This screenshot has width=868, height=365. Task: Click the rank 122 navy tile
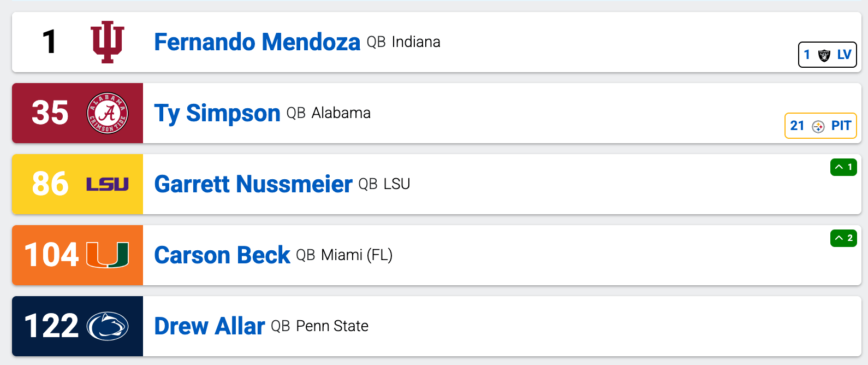pyautogui.click(x=51, y=326)
